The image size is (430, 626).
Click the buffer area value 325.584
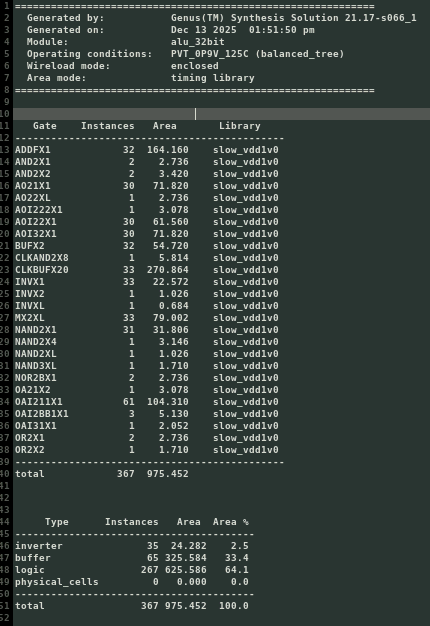click(x=186, y=557)
